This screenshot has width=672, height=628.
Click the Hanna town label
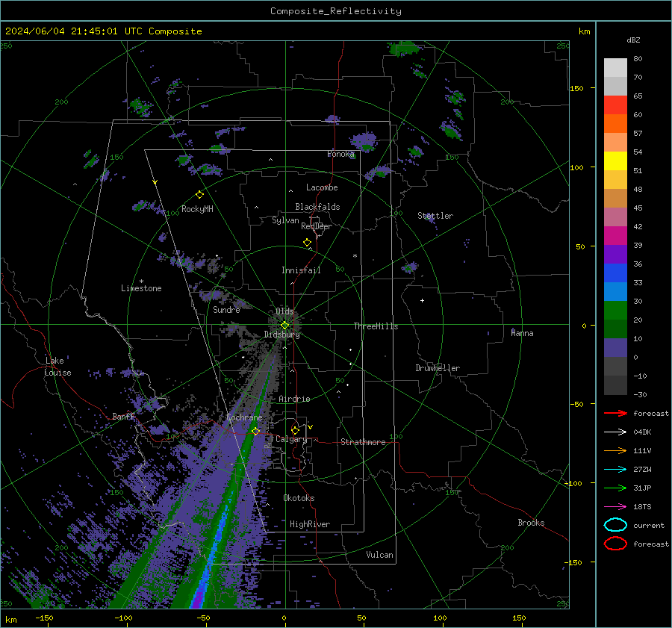(x=522, y=333)
